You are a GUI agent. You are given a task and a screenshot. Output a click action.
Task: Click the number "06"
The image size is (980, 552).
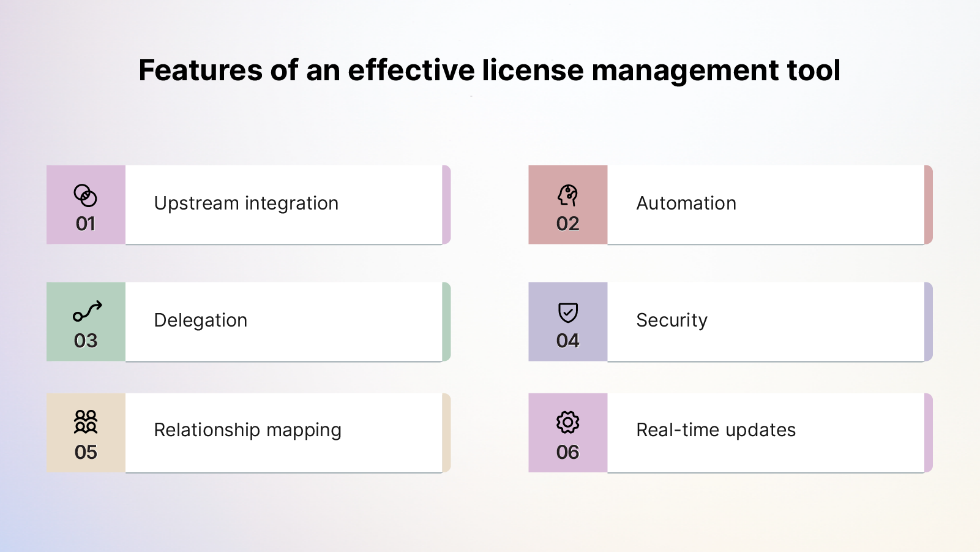568,453
